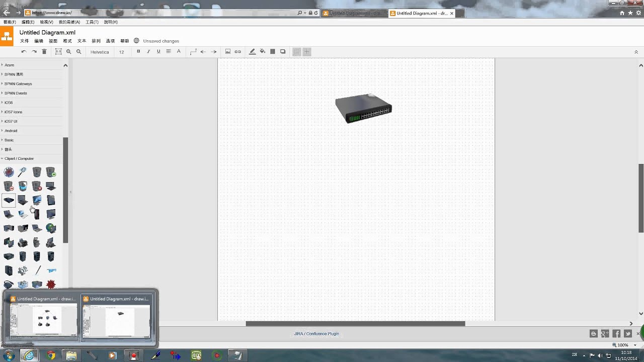
Task: Pick the globe monitor clipart shape
Action: pyautogui.click(x=51, y=228)
